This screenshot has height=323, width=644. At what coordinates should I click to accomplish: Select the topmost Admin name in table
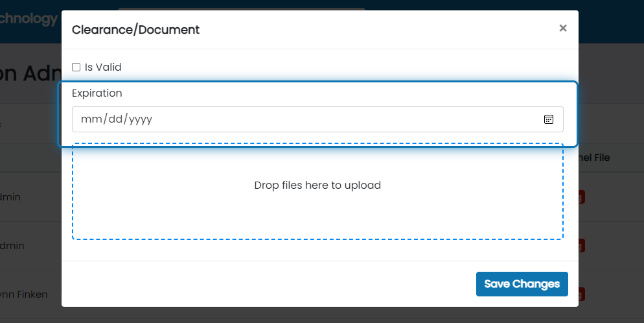pos(10,197)
